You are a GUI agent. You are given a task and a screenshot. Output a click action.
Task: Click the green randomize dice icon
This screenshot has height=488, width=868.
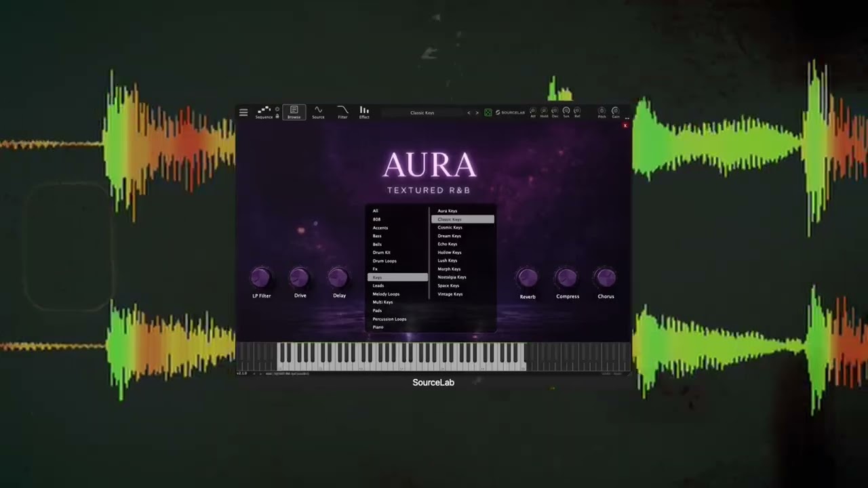tap(488, 113)
